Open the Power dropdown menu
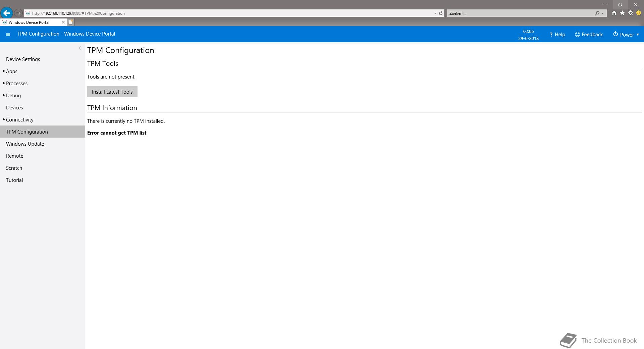 point(626,35)
